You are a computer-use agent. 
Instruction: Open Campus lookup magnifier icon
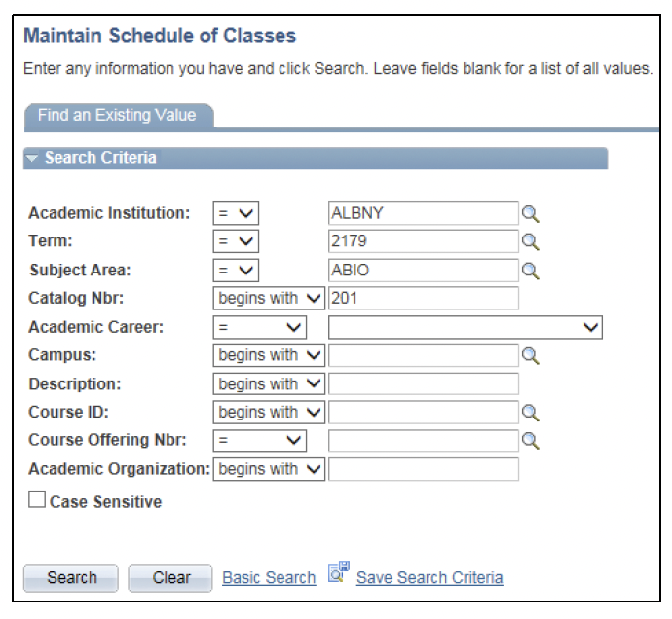pyautogui.click(x=531, y=355)
